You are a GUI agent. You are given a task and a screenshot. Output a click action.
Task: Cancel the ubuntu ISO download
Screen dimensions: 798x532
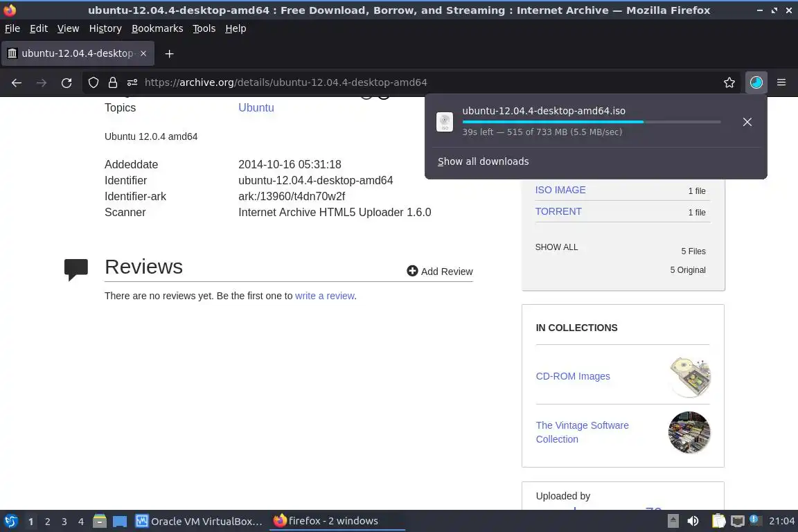(747, 122)
